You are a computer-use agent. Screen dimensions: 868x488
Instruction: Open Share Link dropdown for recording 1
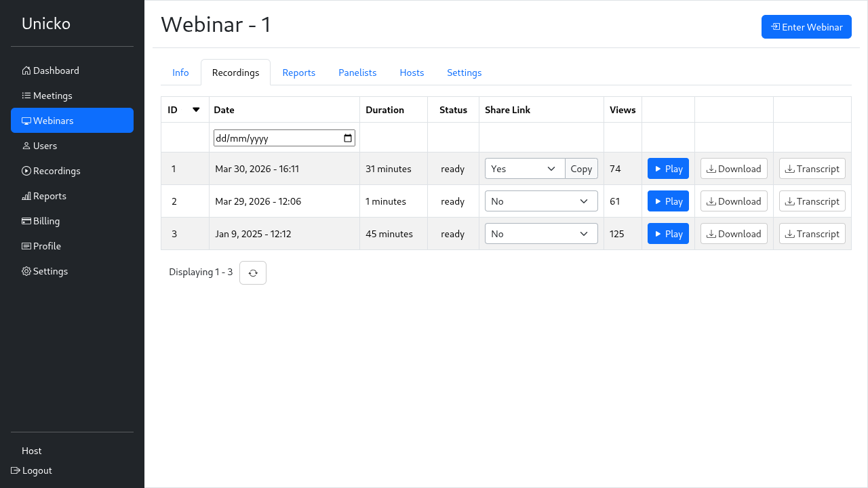525,169
